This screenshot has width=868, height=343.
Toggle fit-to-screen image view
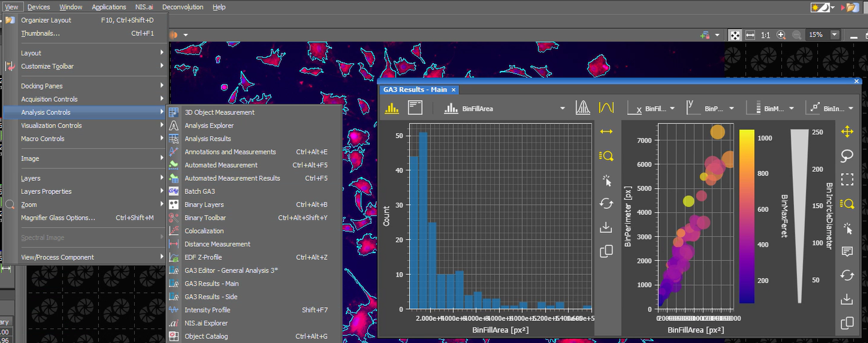point(734,35)
